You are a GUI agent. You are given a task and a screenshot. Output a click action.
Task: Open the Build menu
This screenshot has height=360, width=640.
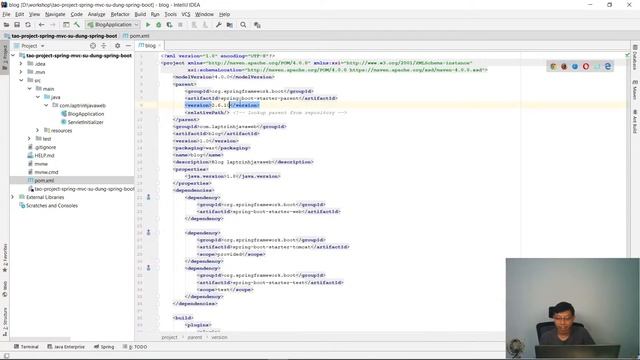click(140, 14)
